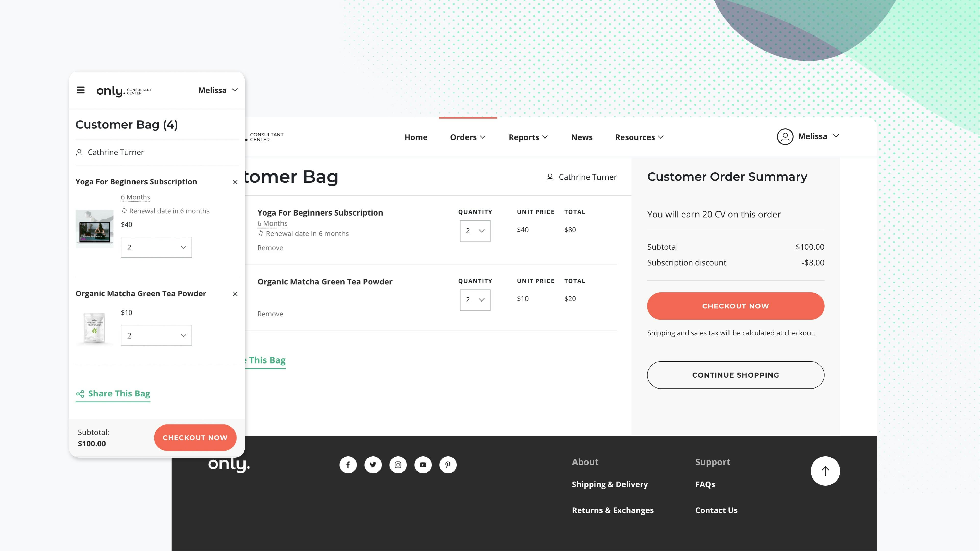980x551 pixels.
Task: Click Melissa's profile avatar icon
Action: pyautogui.click(x=785, y=136)
